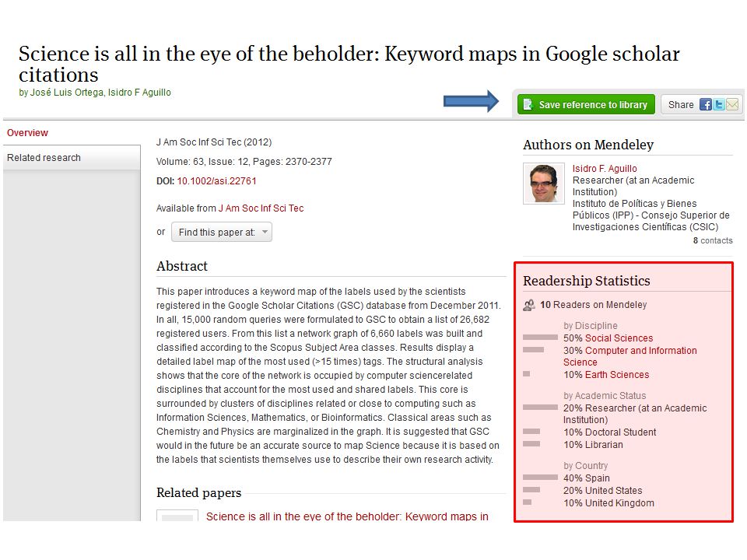
Task: Open the related paper title link
Action: click(x=347, y=516)
